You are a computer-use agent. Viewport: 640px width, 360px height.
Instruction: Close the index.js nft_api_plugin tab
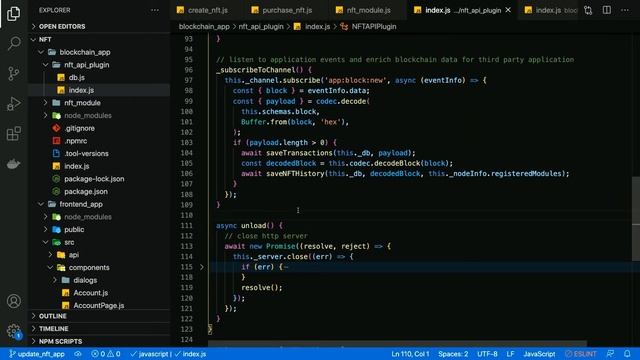click(x=508, y=10)
